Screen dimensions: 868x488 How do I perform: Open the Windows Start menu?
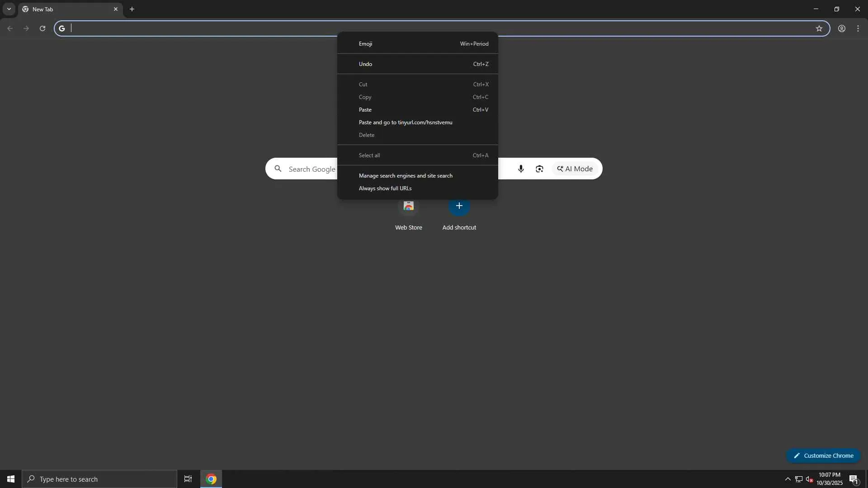tap(11, 479)
